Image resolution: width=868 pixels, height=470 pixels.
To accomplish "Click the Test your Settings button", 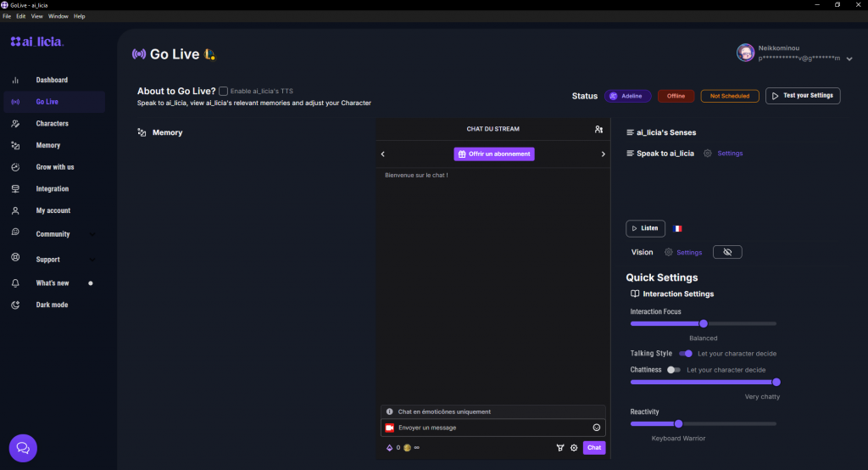I will (803, 96).
